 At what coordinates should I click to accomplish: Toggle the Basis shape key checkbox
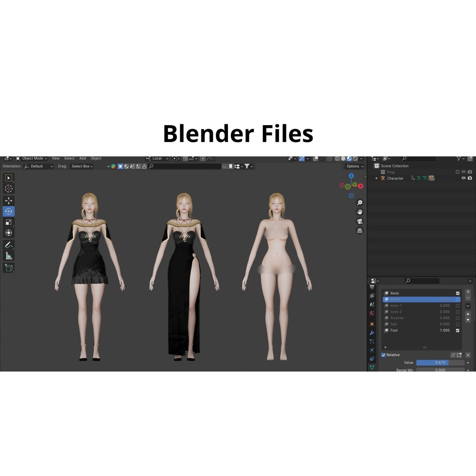click(x=458, y=293)
